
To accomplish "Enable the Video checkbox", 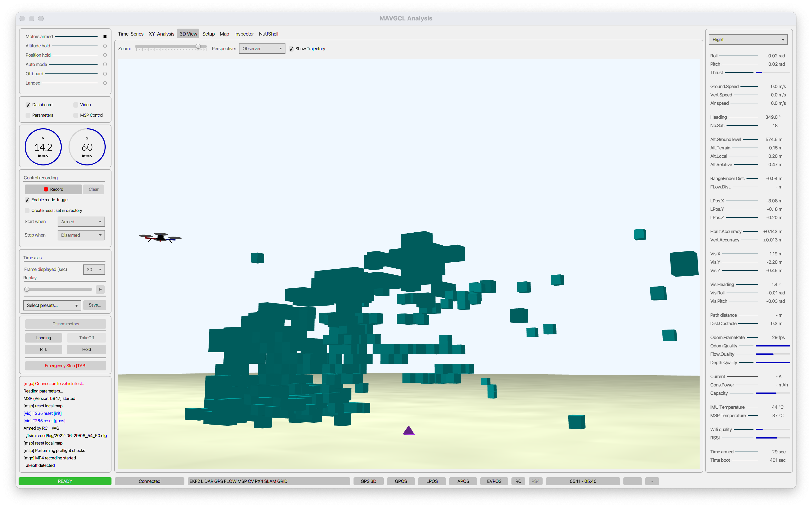I will (x=76, y=105).
